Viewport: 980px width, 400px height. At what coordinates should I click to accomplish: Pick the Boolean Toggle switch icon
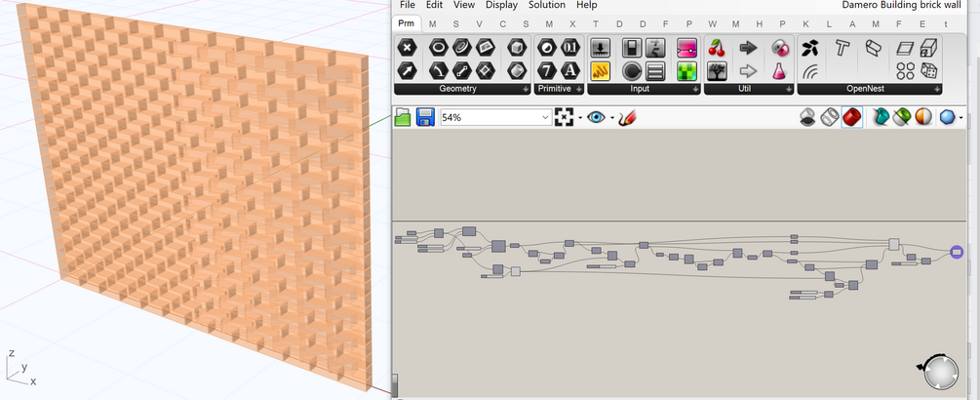[x=632, y=48]
